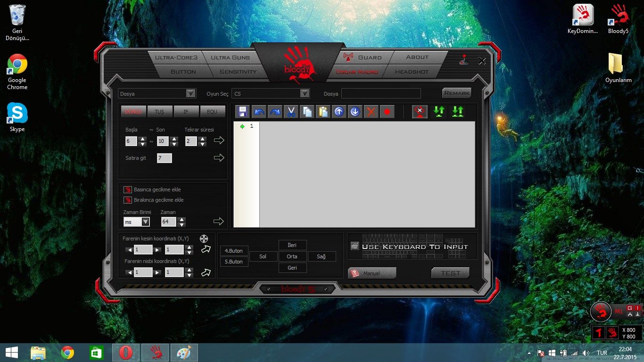Open the Ultra Guns tab
The height and width of the screenshot is (362, 644).
(x=230, y=58)
